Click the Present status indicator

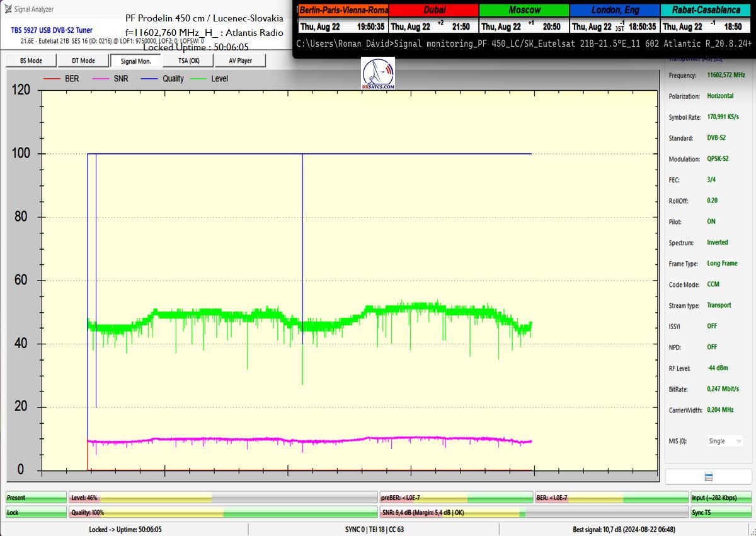coord(36,498)
